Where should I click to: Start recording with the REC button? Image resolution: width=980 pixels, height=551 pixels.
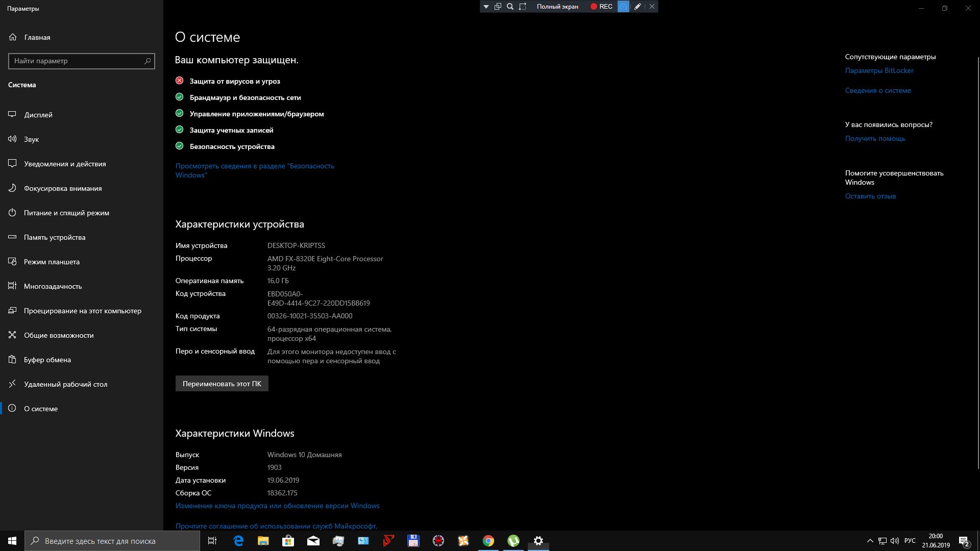point(601,7)
